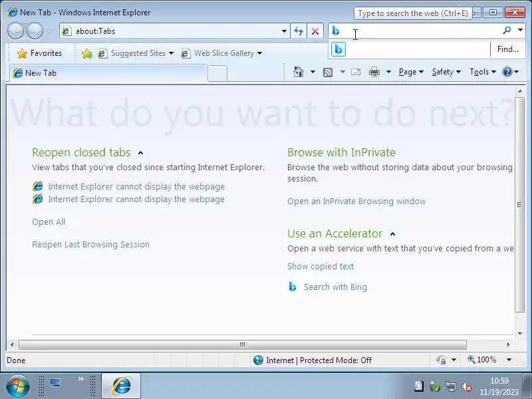The image size is (532, 399).
Task: Open Web Slice Gallery link
Action: [x=218, y=53]
